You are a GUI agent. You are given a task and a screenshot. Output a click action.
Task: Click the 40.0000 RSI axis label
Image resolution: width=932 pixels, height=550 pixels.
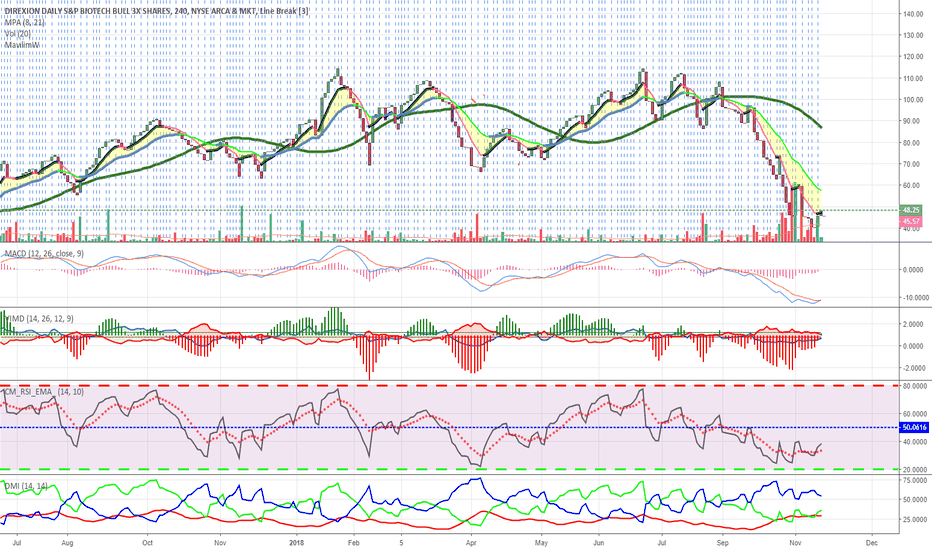(915, 442)
